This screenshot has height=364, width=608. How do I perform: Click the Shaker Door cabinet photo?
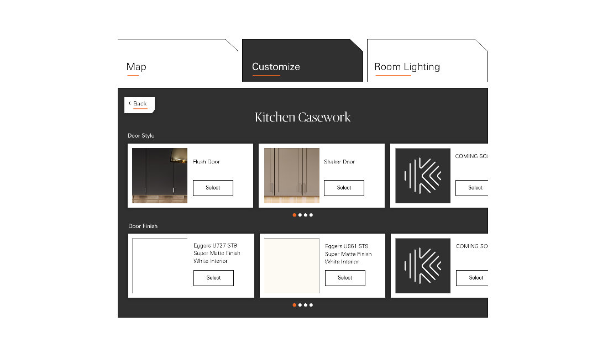(291, 176)
